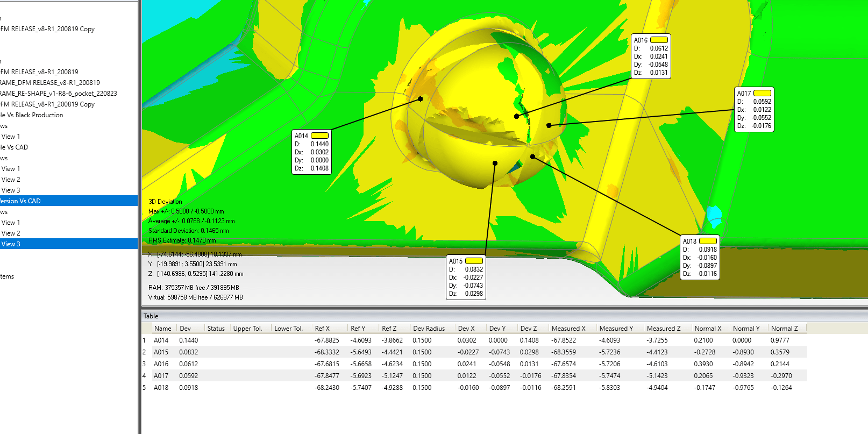Click the 'Status' column header
The width and height of the screenshot is (868, 434).
click(216, 328)
